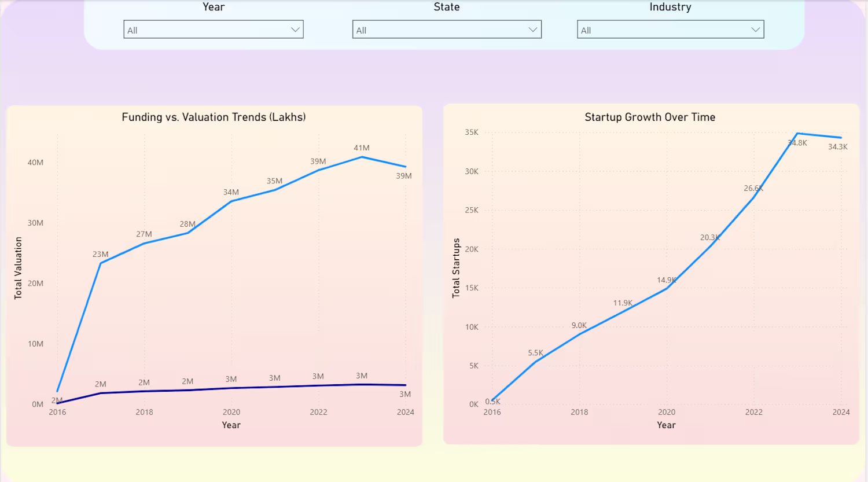Select the 23M valuation data label

coord(101,255)
